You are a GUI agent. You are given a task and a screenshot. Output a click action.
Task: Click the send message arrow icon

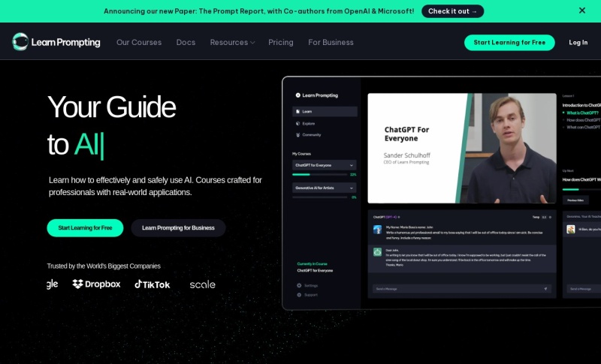click(545, 289)
